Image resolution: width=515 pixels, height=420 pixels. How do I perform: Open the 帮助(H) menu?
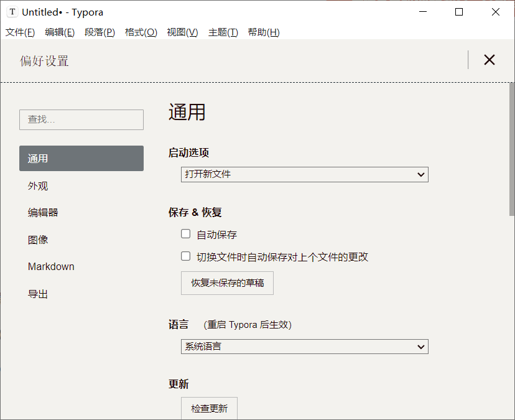click(264, 32)
